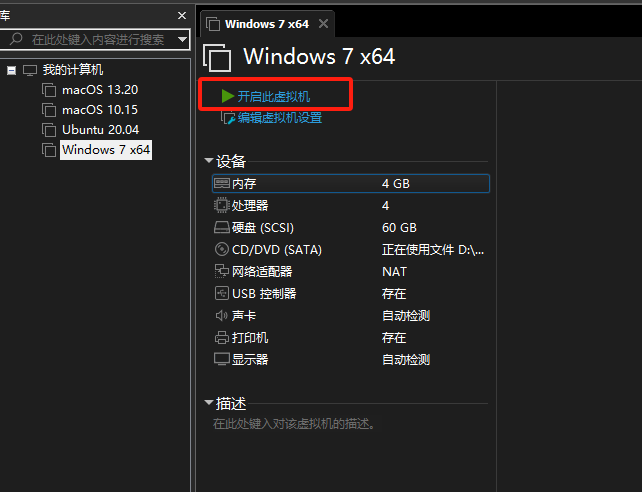Close the Windows 7 x64 tab
This screenshot has width=642, height=492.
click(x=322, y=24)
